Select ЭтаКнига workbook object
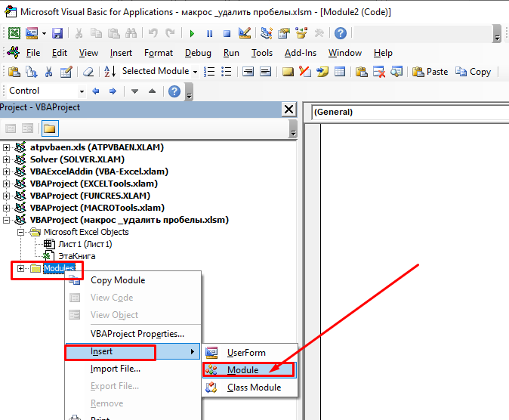The width and height of the screenshot is (509, 420). [x=77, y=256]
